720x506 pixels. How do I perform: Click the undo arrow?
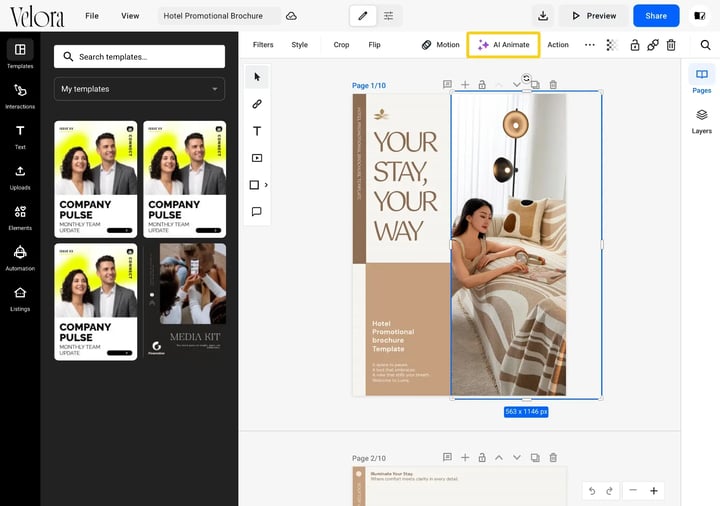tap(592, 491)
